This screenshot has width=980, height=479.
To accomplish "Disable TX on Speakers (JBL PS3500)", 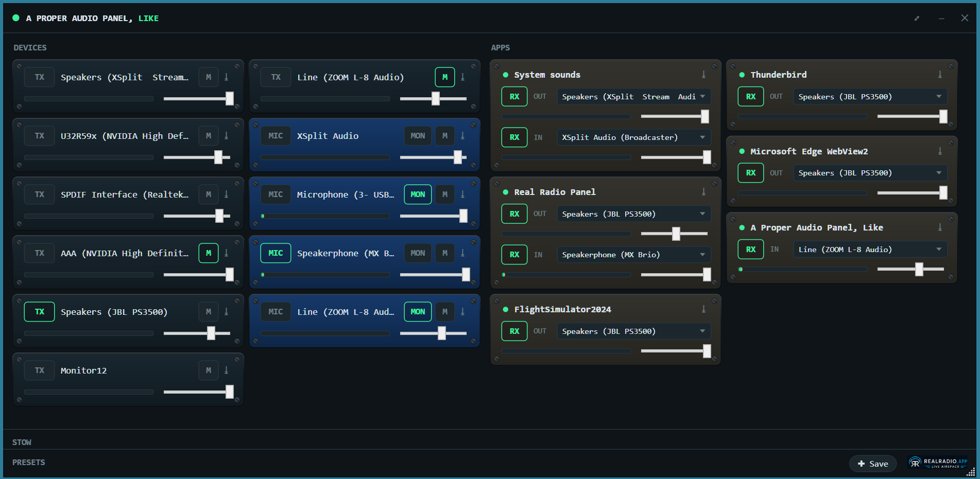I will pyautogui.click(x=40, y=312).
